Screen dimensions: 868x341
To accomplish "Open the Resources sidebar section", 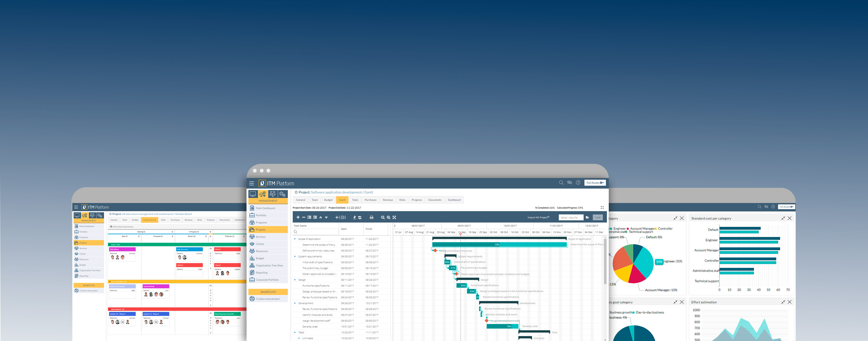I will (262, 251).
